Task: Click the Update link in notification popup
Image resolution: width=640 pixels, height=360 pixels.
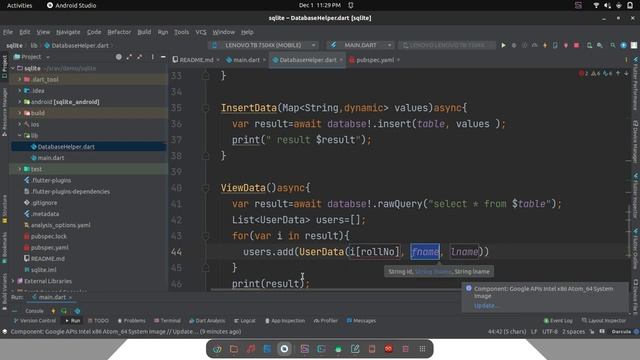Action: click(485, 306)
